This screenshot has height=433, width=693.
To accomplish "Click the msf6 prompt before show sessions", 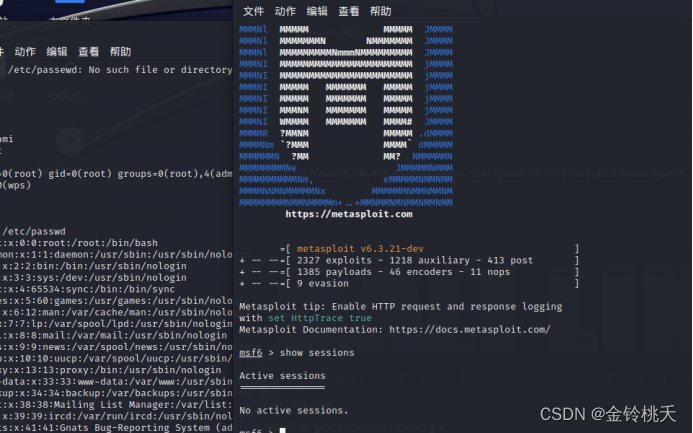I will pyautogui.click(x=251, y=353).
